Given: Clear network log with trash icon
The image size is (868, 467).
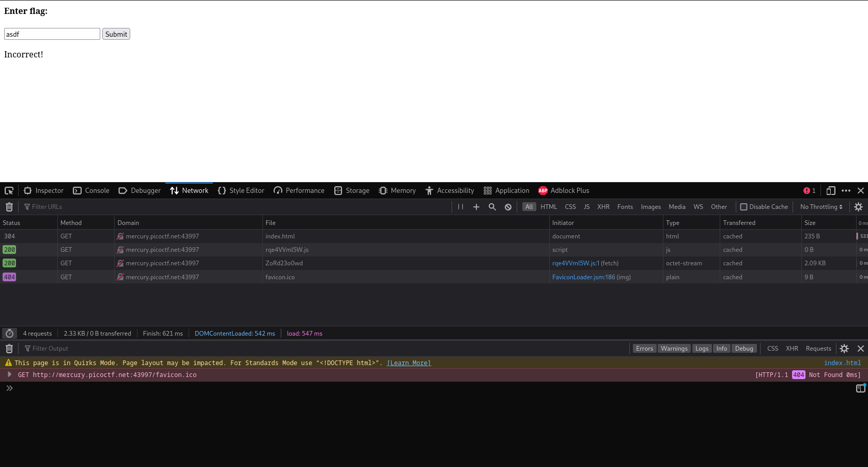Looking at the screenshot, I should coord(9,207).
